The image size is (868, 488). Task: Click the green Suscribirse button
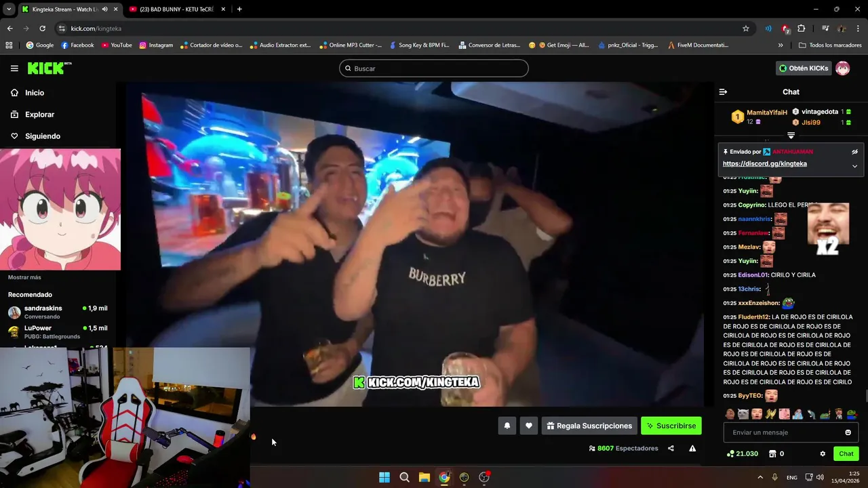[671, 426]
